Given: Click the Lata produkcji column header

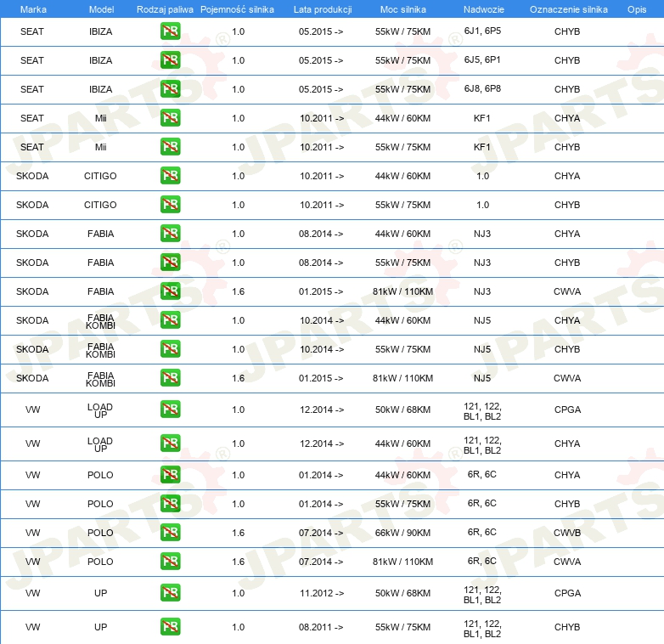Looking at the screenshot, I should (323, 9).
